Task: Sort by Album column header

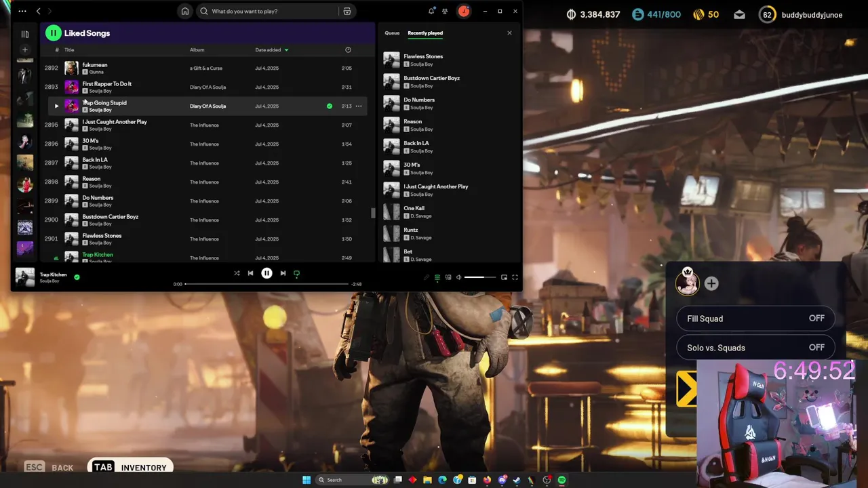Action: (x=197, y=49)
